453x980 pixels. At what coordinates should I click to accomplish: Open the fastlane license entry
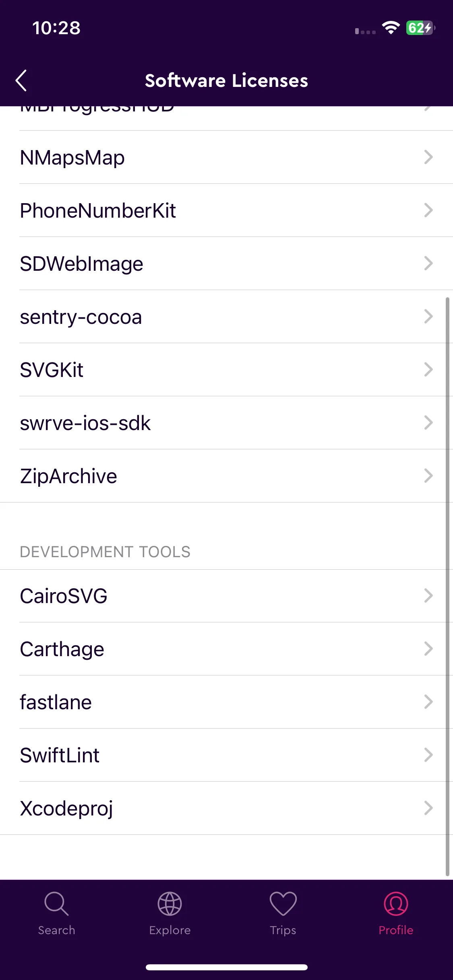tap(226, 702)
